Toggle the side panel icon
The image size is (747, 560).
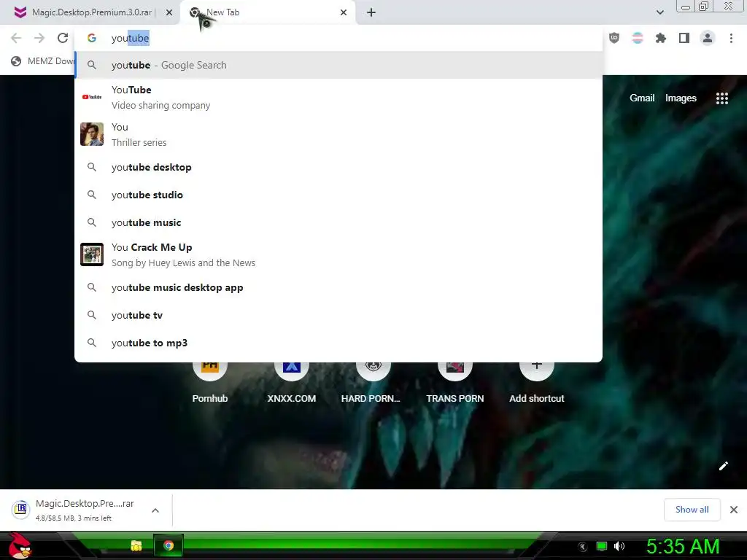coord(684,38)
